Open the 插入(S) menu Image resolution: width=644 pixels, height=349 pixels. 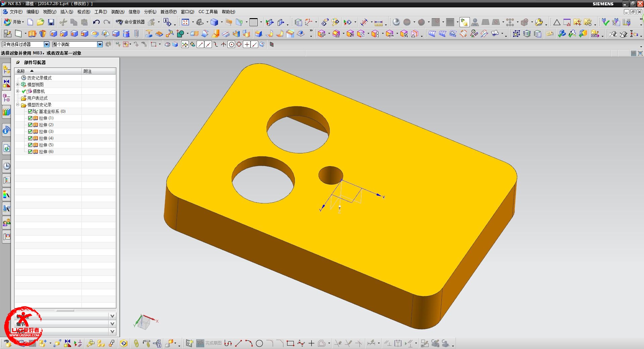[66, 12]
